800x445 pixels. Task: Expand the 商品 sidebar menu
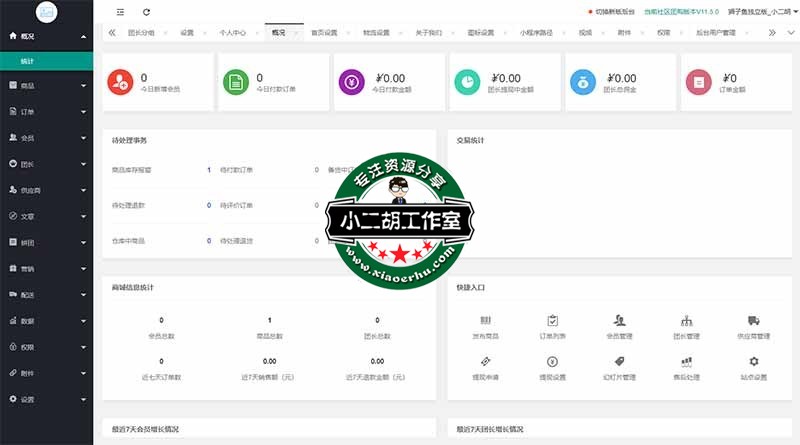[46, 86]
